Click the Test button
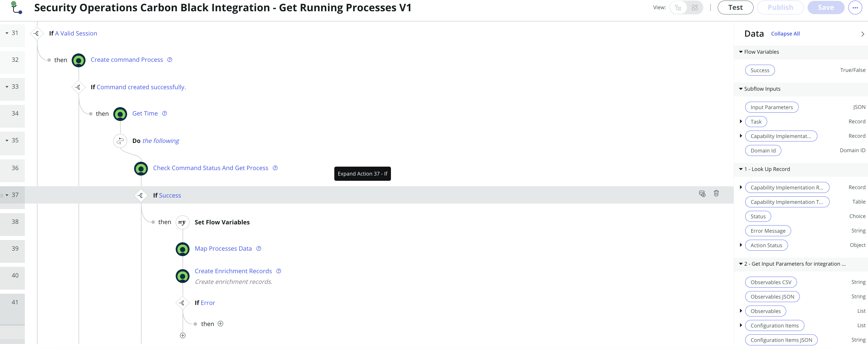The width and height of the screenshot is (868, 350). pyautogui.click(x=735, y=8)
